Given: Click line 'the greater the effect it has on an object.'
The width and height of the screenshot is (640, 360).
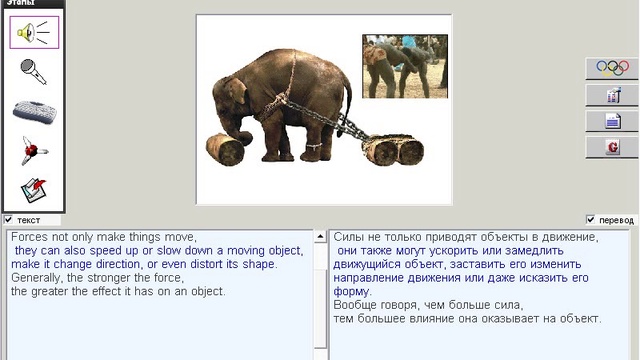Looking at the screenshot, I should click(118, 291).
